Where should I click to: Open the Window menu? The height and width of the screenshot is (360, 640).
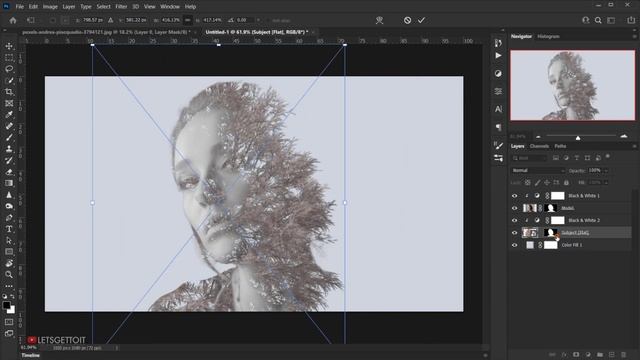point(170,7)
